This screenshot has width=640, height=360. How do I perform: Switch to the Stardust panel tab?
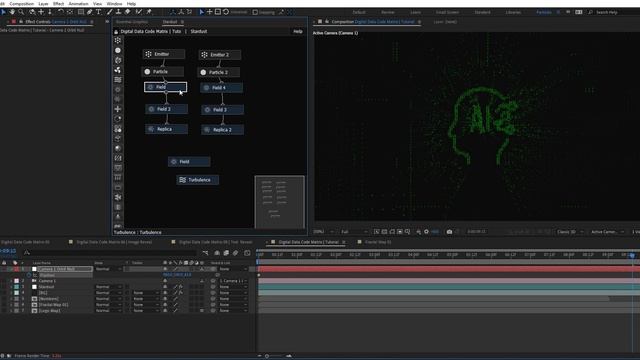click(x=170, y=22)
